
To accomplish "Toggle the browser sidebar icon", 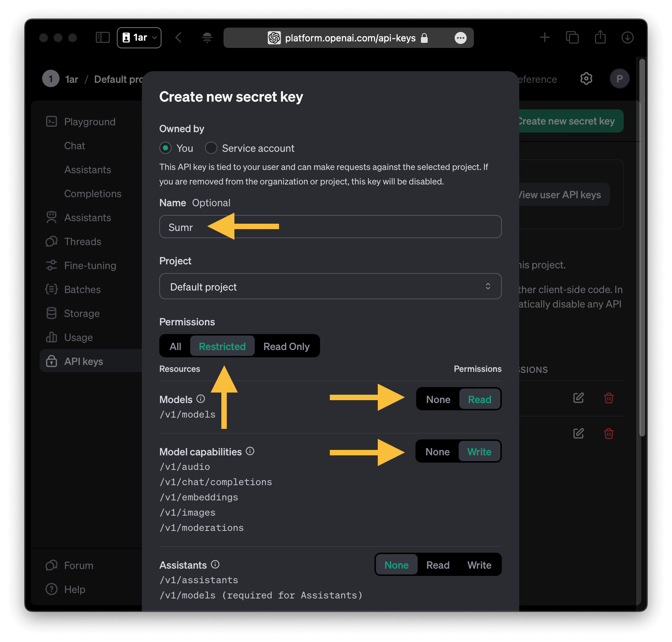I will click(103, 37).
